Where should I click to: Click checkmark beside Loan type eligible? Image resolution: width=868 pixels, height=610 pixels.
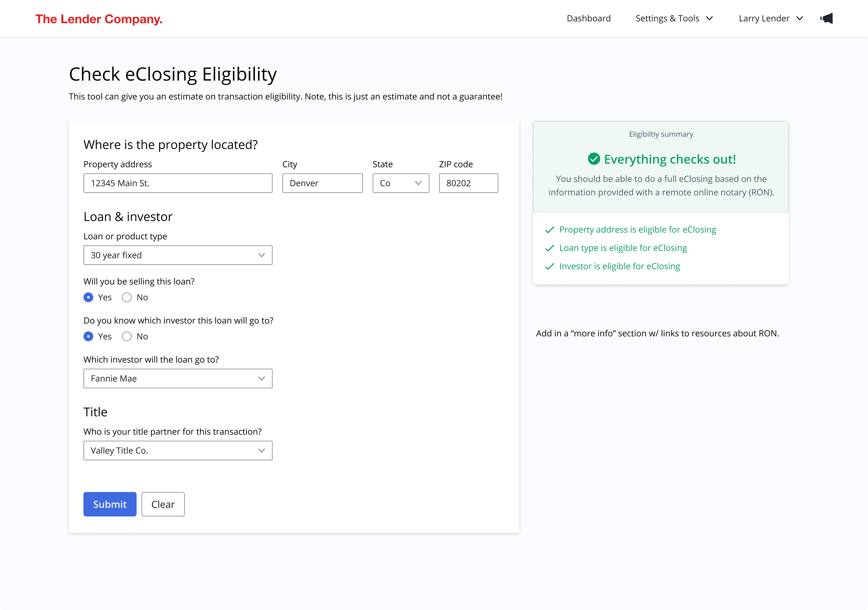pyautogui.click(x=550, y=248)
